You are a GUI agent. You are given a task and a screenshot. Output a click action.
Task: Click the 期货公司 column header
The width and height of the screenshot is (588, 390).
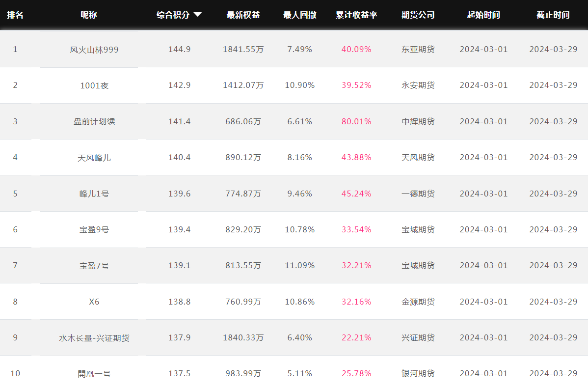tap(418, 15)
